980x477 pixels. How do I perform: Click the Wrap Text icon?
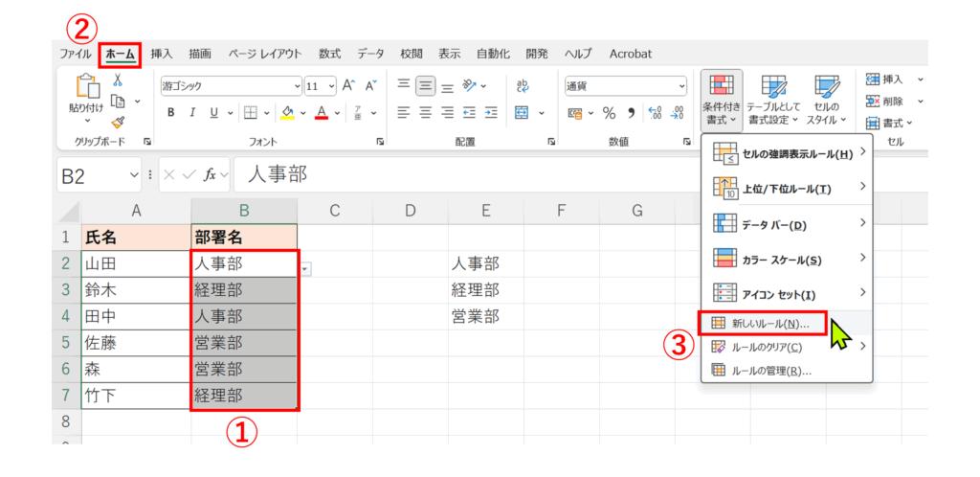point(523,84)
